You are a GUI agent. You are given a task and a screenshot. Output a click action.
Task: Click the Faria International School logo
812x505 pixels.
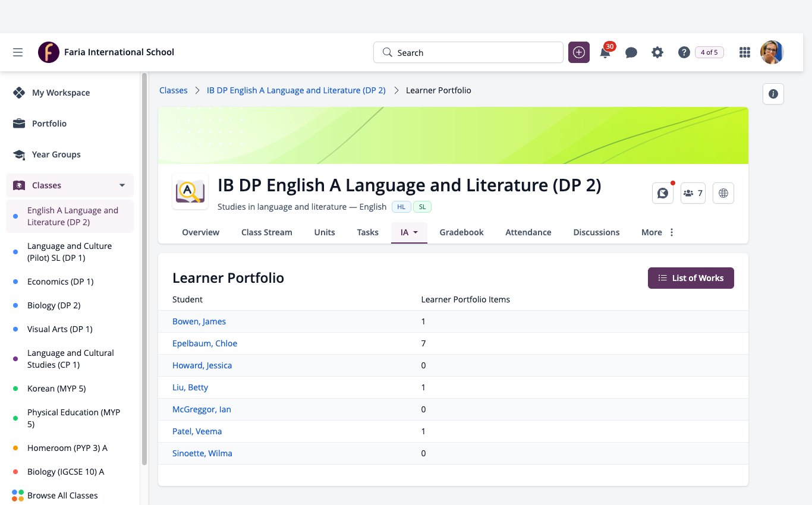(x=49, y=52)
